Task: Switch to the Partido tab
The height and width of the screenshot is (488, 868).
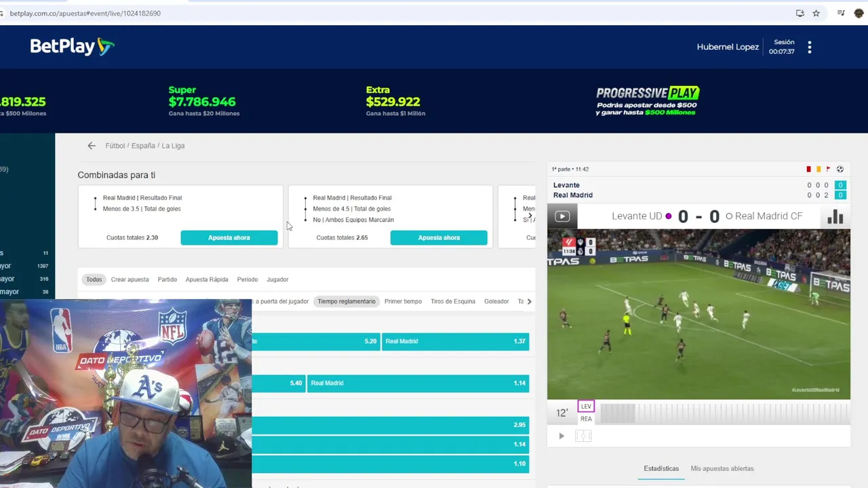Action: click(167, 279)
